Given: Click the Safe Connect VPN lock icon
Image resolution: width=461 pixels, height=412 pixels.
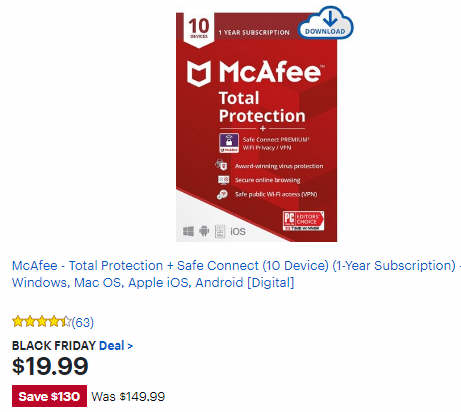Looking at the screenshot, I should click(x=229, y=143).
